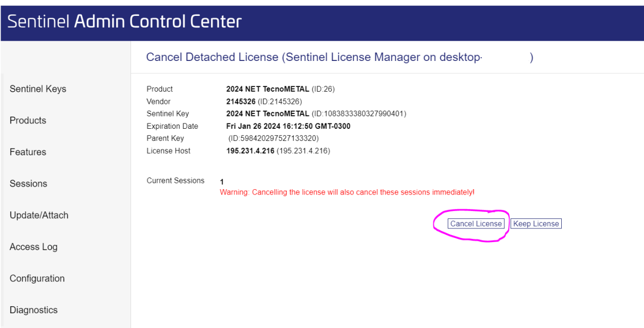Go to Diagnostics in the sidebar
644x328 pixels.
pos(33,310)
